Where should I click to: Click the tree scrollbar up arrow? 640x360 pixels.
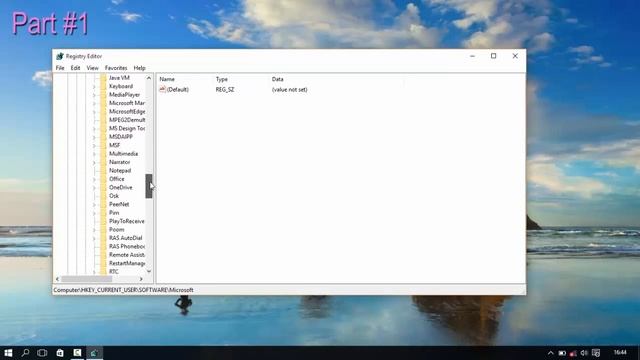tap(149, 78)
